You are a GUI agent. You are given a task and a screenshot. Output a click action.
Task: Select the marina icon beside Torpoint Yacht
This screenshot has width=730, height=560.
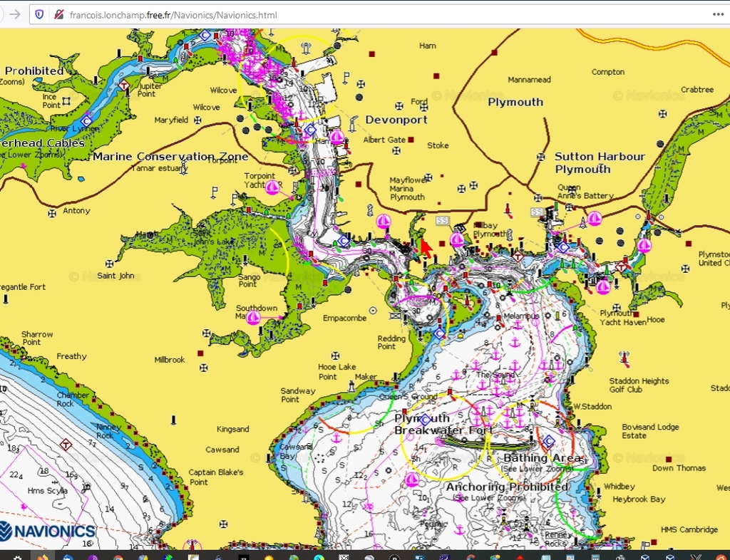(272, 187)
